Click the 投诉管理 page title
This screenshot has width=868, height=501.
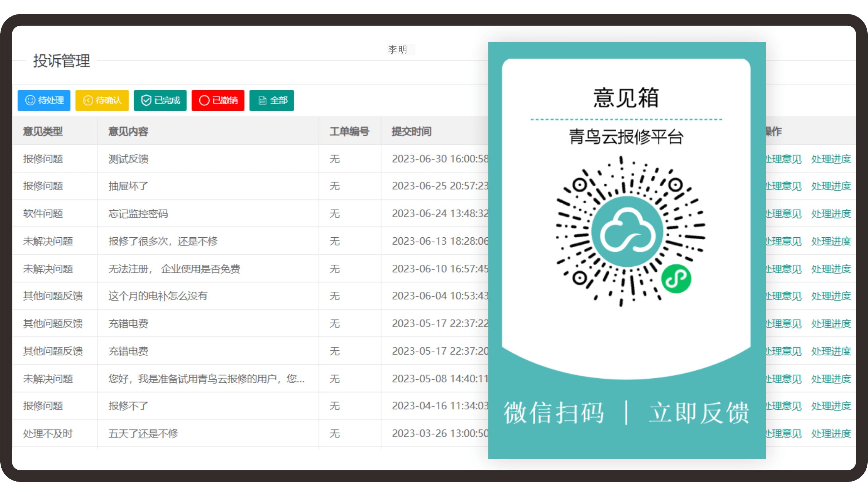(x=62, y=61)
